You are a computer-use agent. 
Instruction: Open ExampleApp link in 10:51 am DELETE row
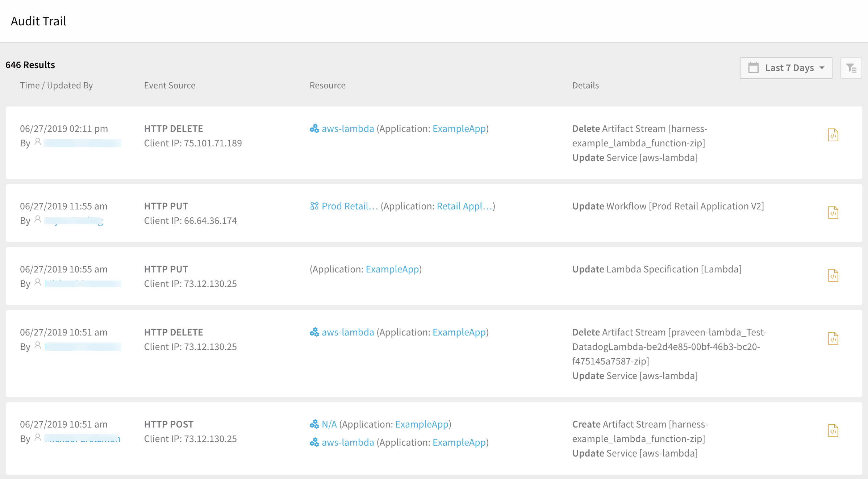459,332
